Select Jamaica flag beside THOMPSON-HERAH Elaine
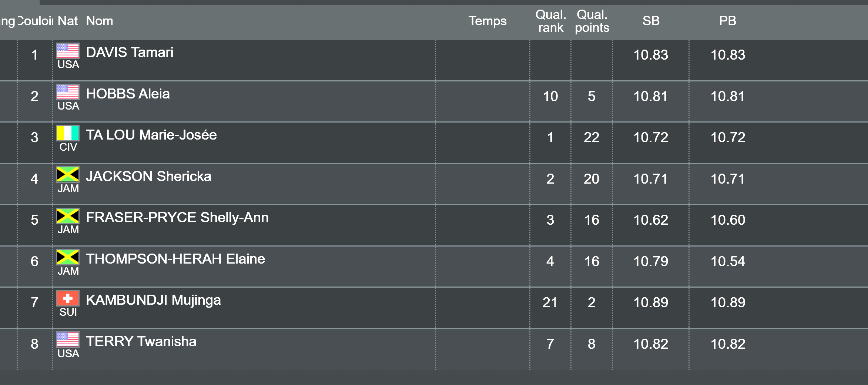The image size is (868, 385). (x=67, y=257)
